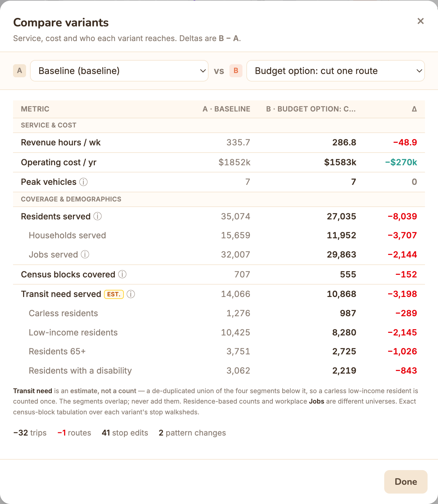Click the Residents 65+ label
Image resolution: width=438 pixels, height=504 pixels.
pyautogui.click(x=57, y=351)
